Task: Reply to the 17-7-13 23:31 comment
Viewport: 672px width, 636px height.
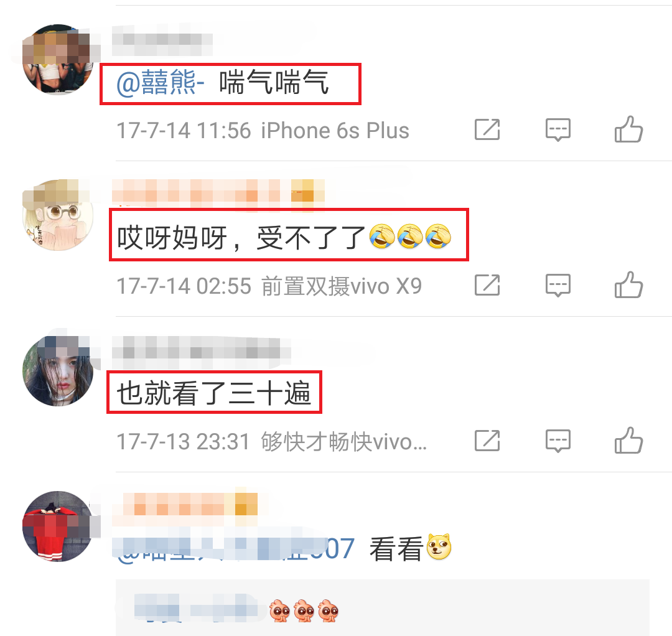Action: pyautogui.click(x=558, y=441)
